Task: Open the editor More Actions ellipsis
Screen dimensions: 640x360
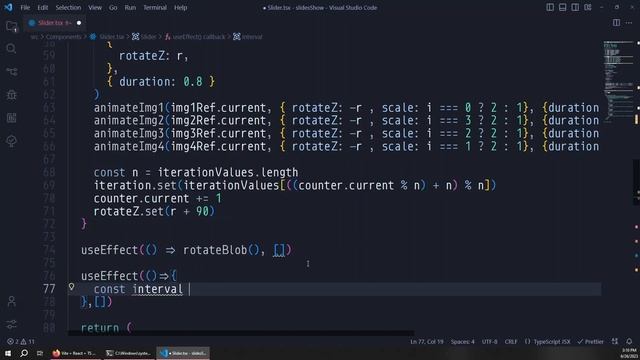Action: coord(629,23)
